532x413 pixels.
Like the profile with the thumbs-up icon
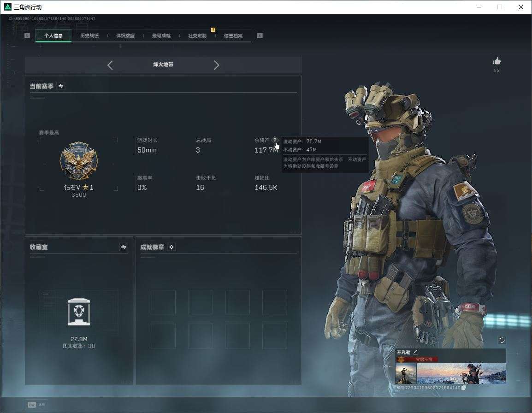(497, 61)
